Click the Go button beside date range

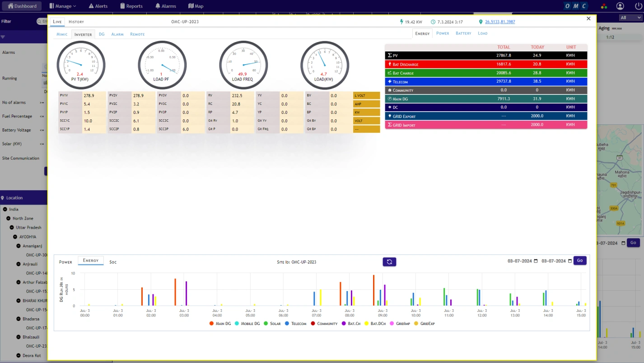coord(580,260)
